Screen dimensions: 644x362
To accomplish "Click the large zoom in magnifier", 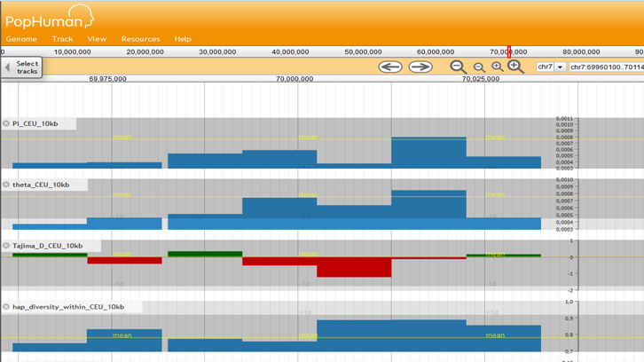I will pyautogui.click(x=515, y=67).
